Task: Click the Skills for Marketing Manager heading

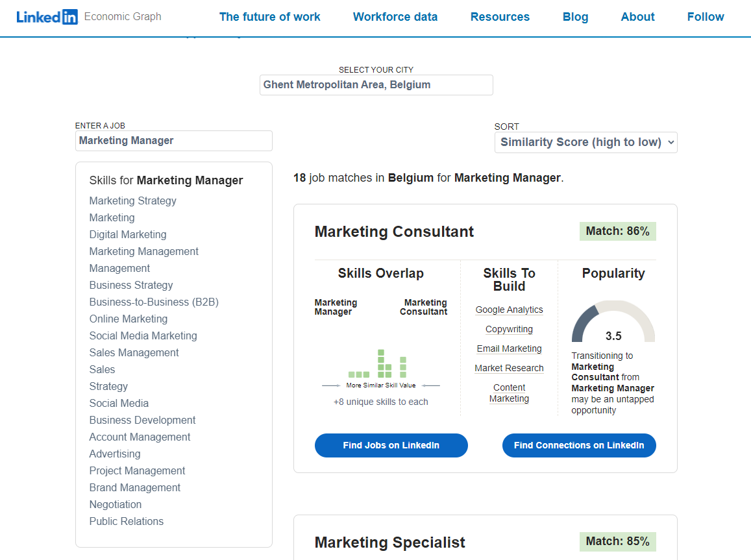Action: pyautogui.click(x=166, y=180)
